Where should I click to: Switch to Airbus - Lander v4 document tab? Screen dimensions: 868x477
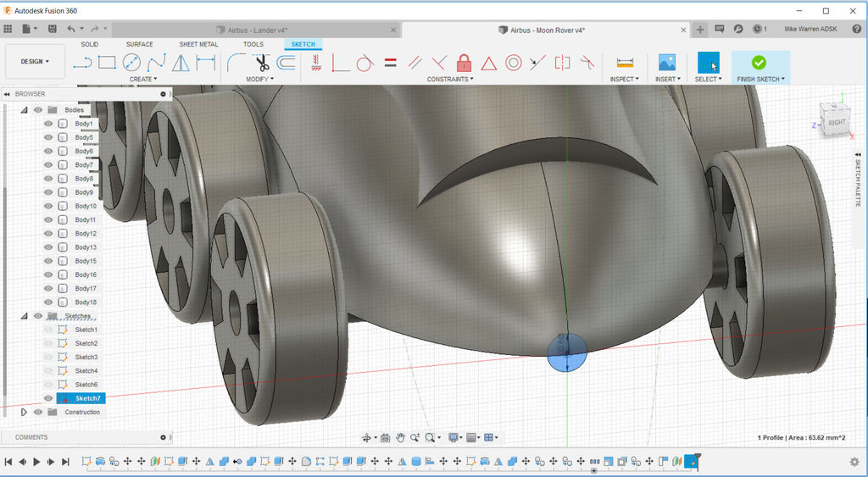tap(258, 30)
